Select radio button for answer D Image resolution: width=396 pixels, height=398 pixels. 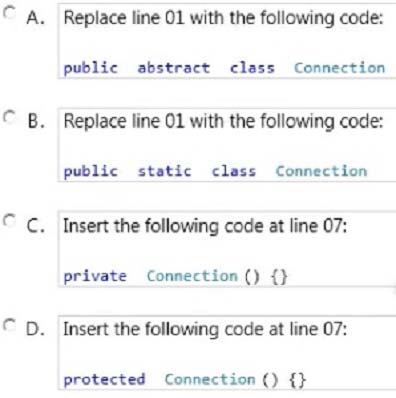[9, 324]
